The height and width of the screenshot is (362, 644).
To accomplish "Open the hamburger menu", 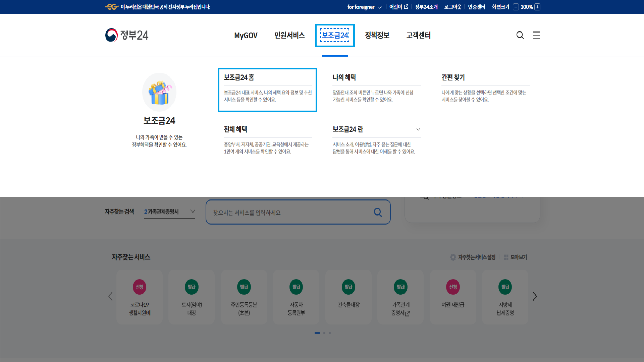I will [x=536, y=35].
